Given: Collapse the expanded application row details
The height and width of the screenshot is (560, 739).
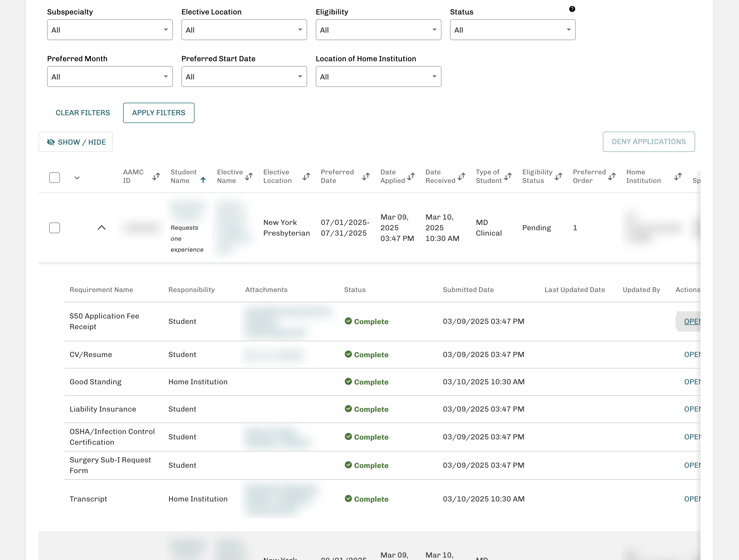Looking at the screenshot, I should 102,228.
